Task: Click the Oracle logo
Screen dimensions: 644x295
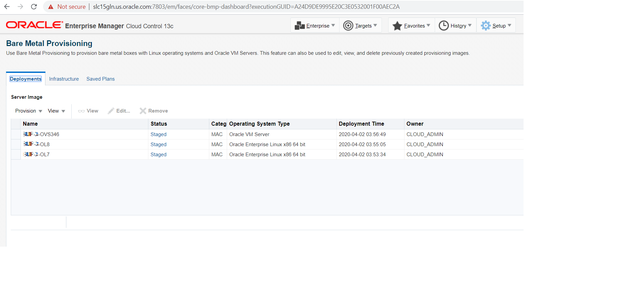Action: coord(34,25)
